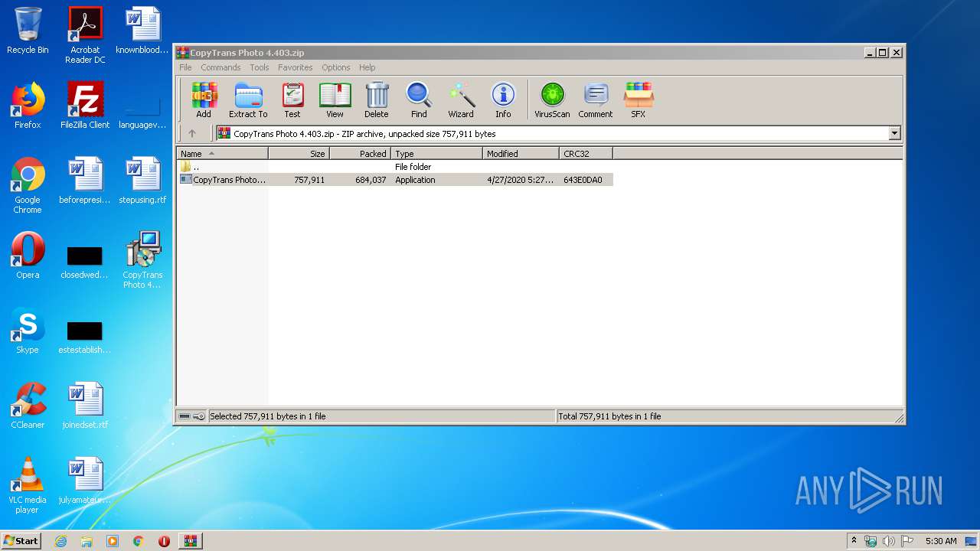The height and width of the screenshot is (551, 980).
Task: Select the CopyTrans Photo installer desktop icon
Action: coord(142,260)
